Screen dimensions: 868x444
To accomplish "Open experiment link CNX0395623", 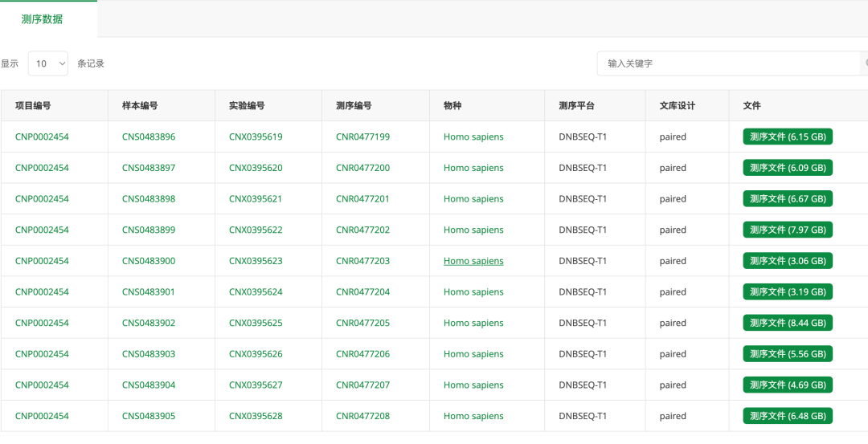I will (256, 260).
